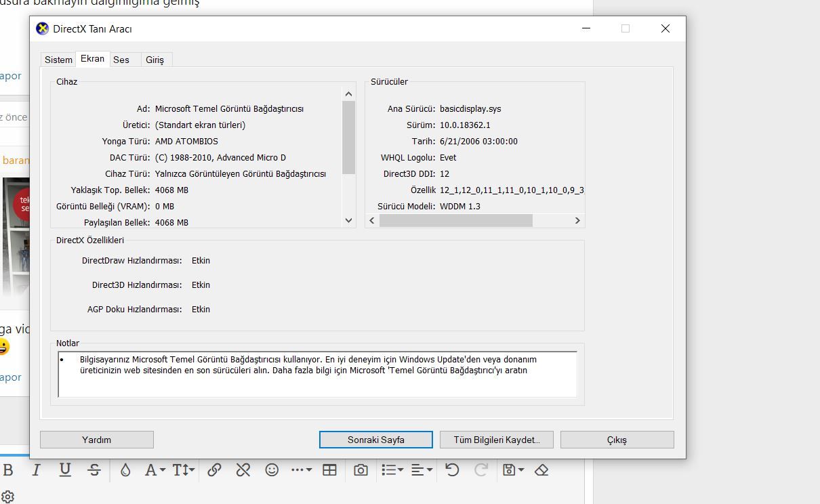Open the save draft dropdown in editor
The height and width of the screenshot is (504, 820).
pos(514,469)
